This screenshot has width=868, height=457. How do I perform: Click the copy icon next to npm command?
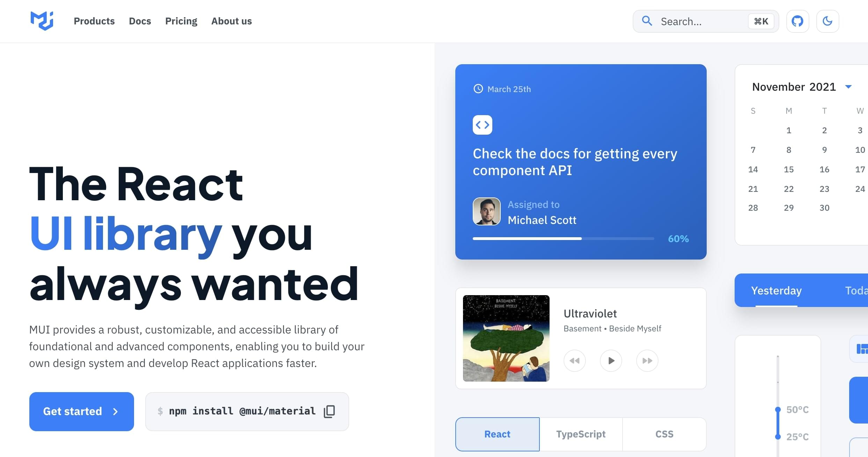pyautogui.click(x=330, y=411)
